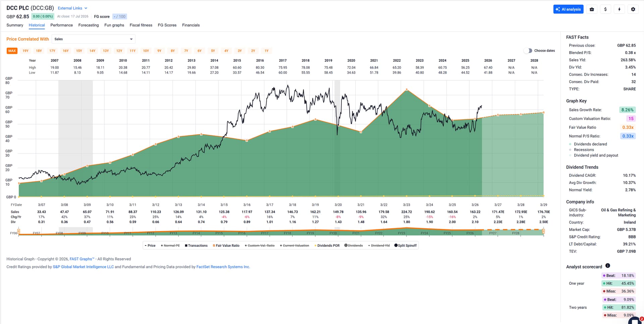Open the FAST Graphs copyright link
Viewport: 644px width, 324px height.
(82, 259)
